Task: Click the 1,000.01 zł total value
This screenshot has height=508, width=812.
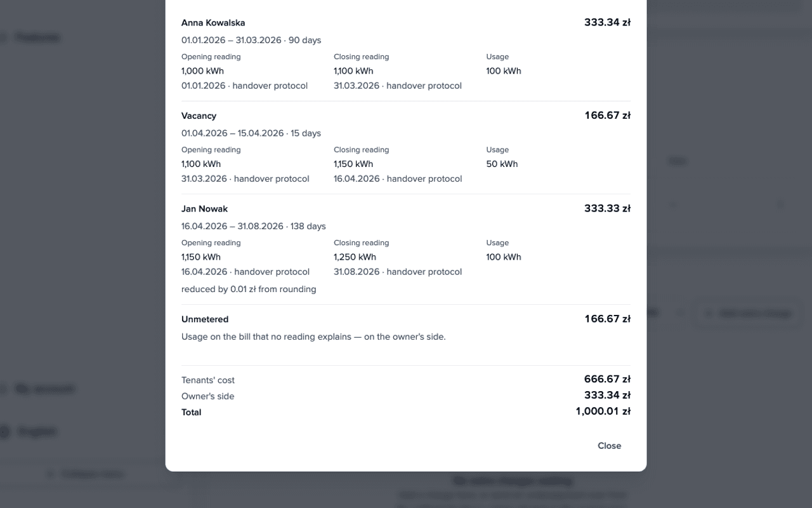Action: pyautogui.click(x=603, y=411)
